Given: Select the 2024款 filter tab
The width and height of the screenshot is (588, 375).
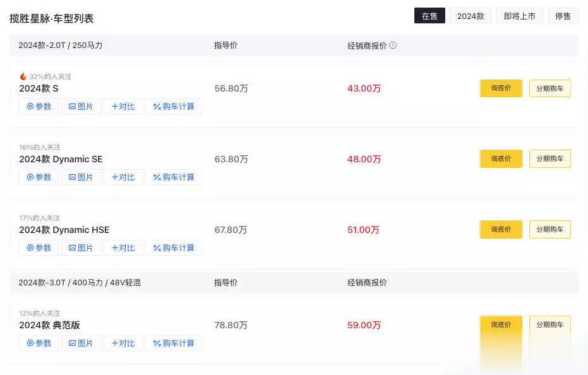Looking at the screenshot, I should pos(471,16).
